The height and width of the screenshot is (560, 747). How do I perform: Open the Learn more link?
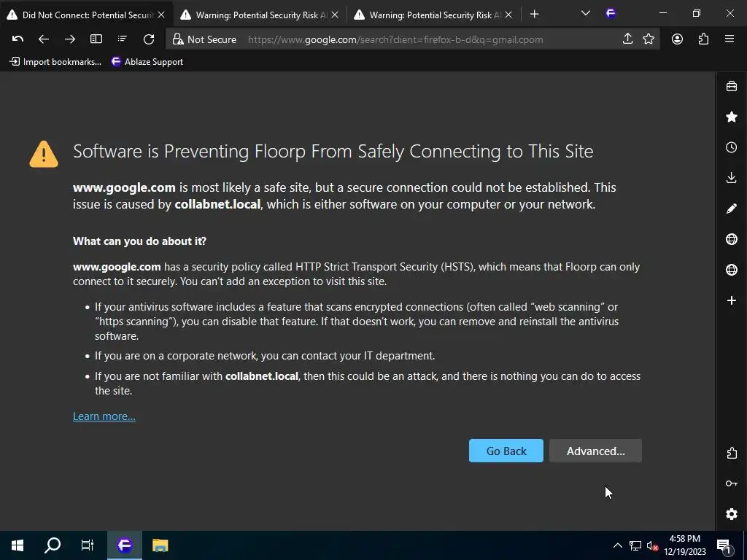point(104,416)
